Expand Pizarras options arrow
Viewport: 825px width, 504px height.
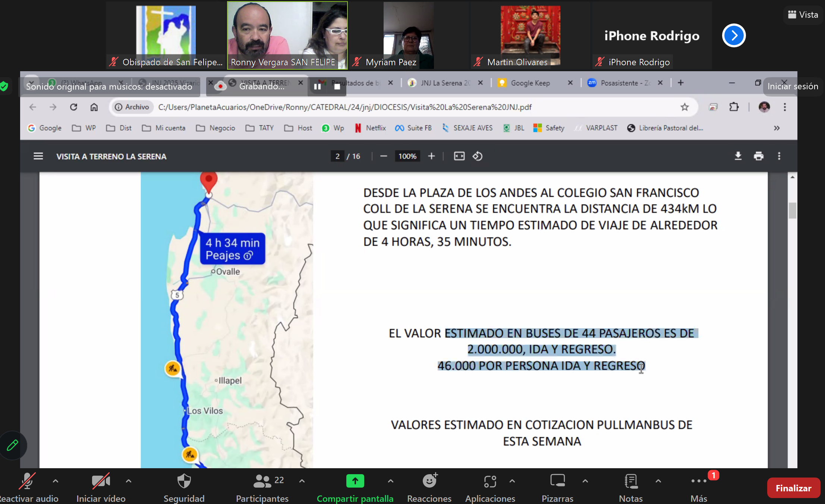585,481
